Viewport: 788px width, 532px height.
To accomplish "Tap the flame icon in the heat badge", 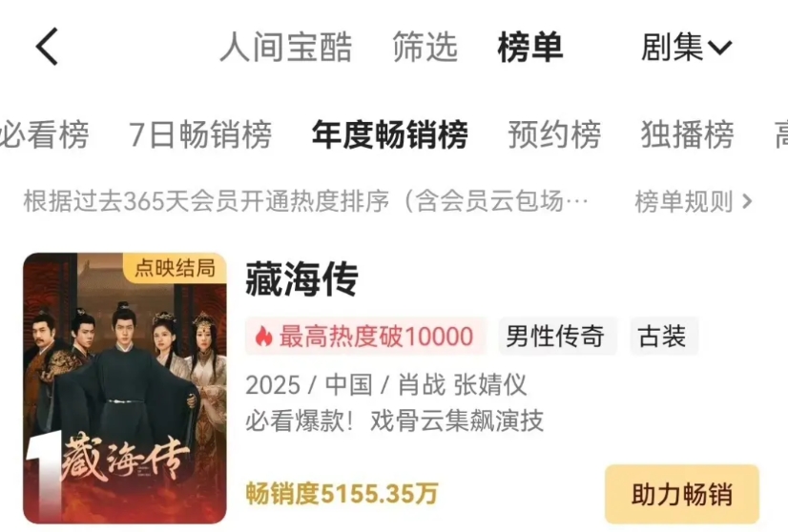I will click(263, 337).
